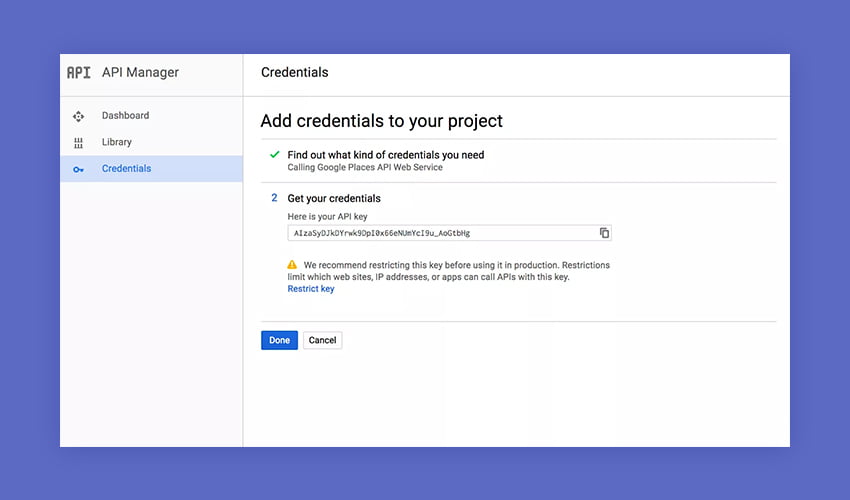Image resolution: width=850 pixels, height=500 pixels.
Task: Click the step 2 number indicator
Action: point(274,198)
